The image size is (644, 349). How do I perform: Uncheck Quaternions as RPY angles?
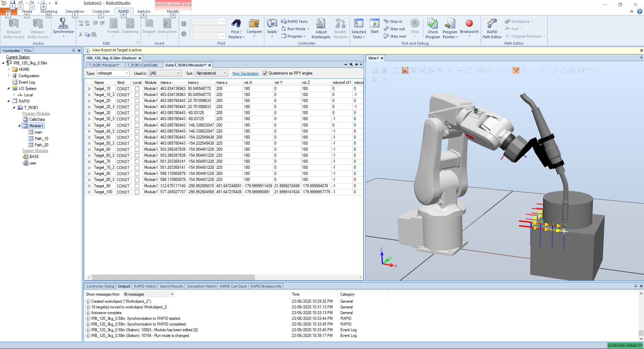[265, 73]
